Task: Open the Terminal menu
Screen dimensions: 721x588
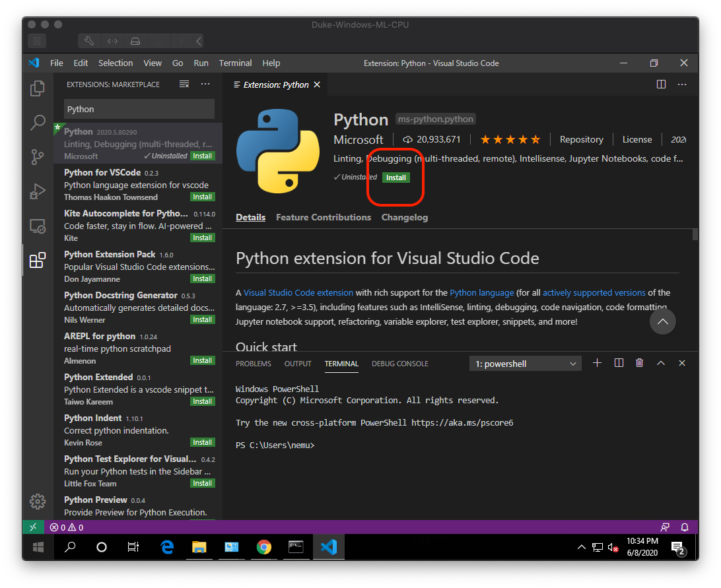Action: [235, 63]
